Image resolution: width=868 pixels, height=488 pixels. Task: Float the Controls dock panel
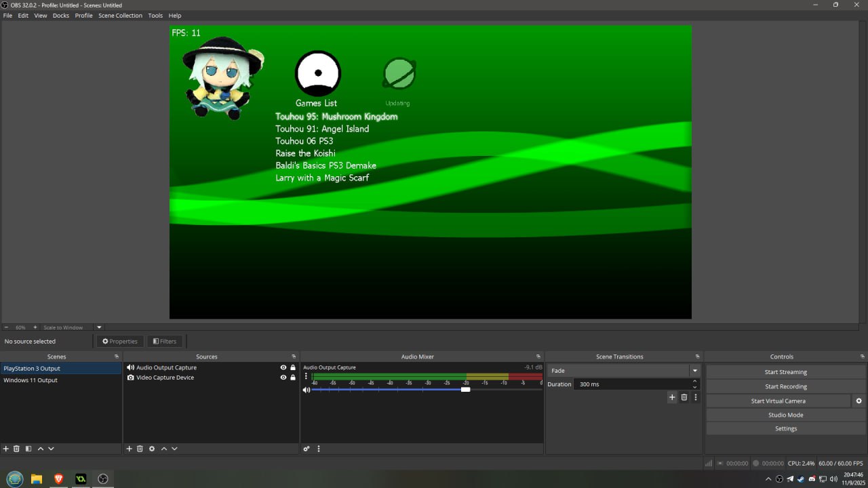(862, 357)
